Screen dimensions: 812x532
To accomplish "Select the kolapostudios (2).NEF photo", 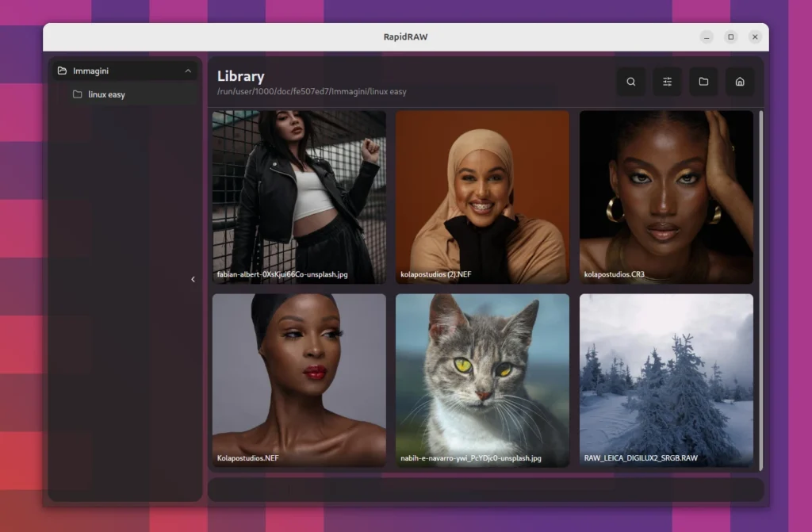I will click(x=482, y=197).
